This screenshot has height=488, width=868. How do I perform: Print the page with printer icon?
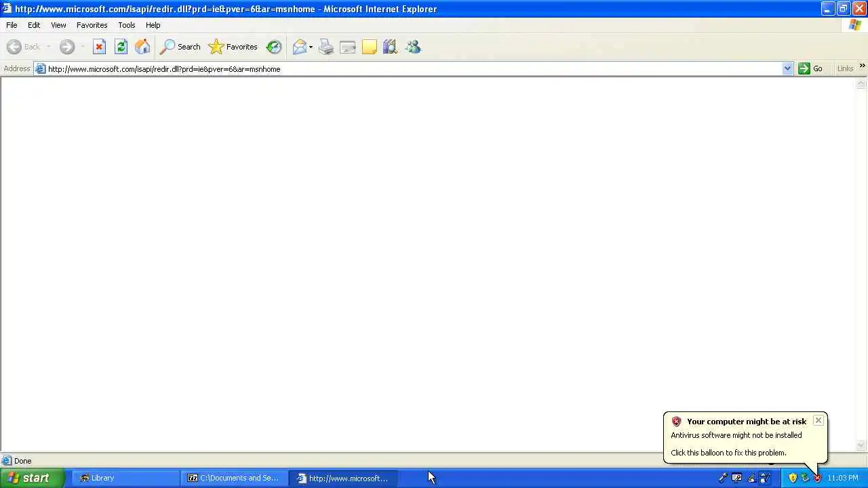[x=326, y=47]
